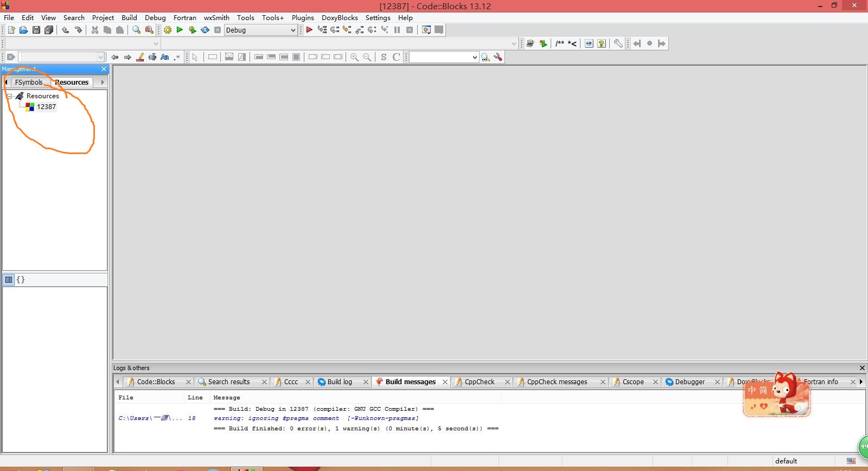Viewport: 868px width, 471px height.
Task: Click the Step out debug icon
Action: pyautogui.click(x=360, y=30)
